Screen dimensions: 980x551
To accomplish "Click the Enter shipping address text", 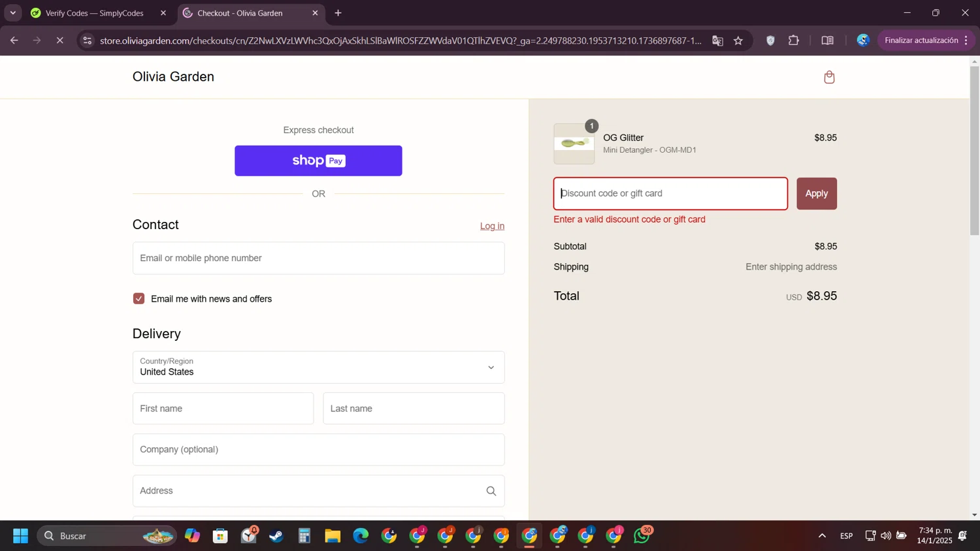I will 791,267.
